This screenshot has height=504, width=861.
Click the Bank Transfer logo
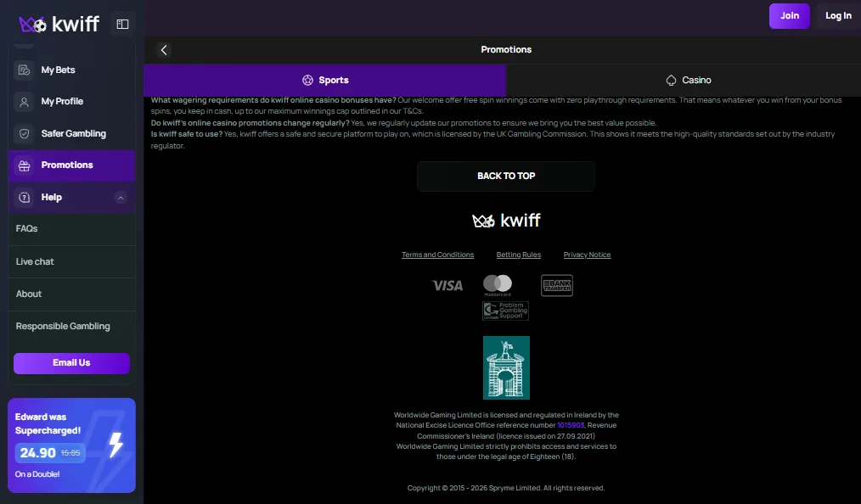(x=557, y=285)
